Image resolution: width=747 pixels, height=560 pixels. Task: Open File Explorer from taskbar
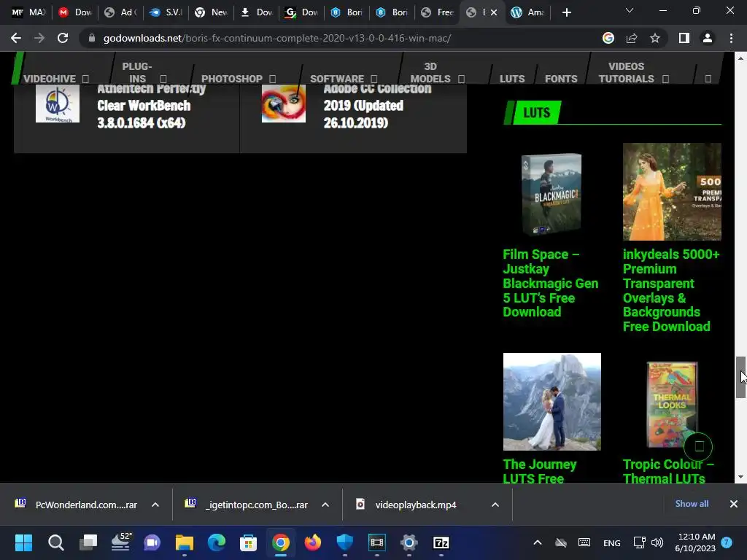(x=185, y=542)
